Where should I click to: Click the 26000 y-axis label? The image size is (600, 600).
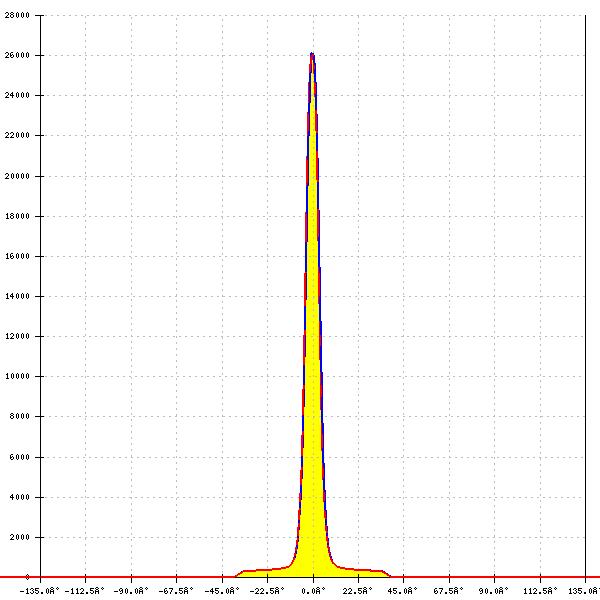(17, 55)
